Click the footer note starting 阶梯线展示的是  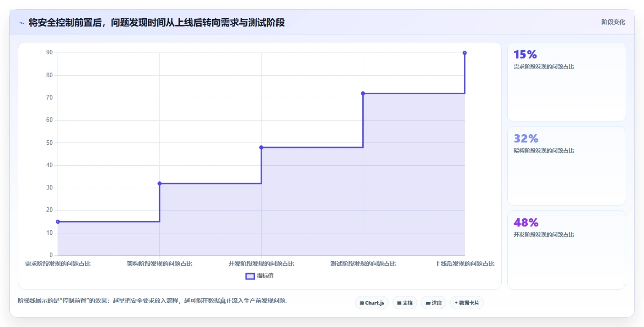point(154,301)
